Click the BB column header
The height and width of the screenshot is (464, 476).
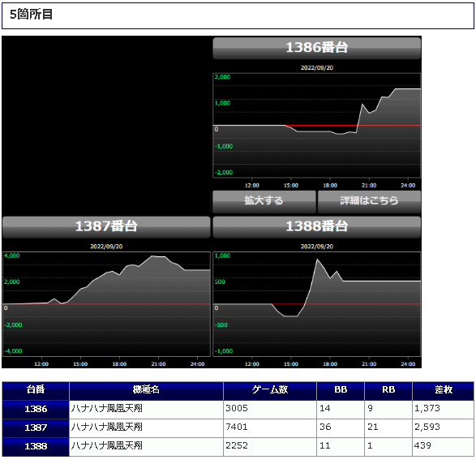pos(341,391)
